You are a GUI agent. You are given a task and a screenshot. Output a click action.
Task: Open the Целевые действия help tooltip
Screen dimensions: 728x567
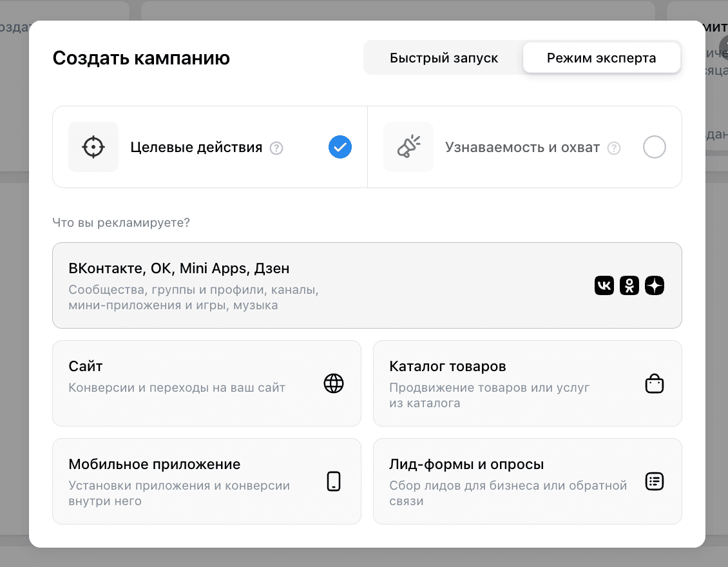[x=276, y=148]
